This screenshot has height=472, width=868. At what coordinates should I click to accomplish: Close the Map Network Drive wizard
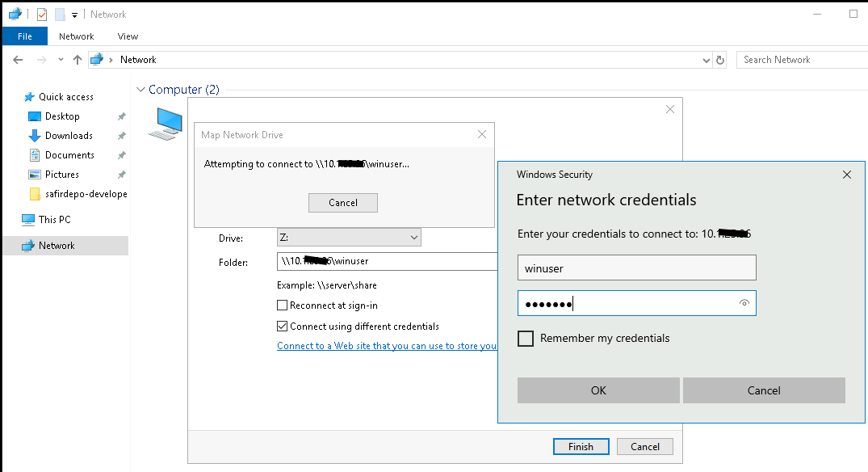click(x=670, y=109)
